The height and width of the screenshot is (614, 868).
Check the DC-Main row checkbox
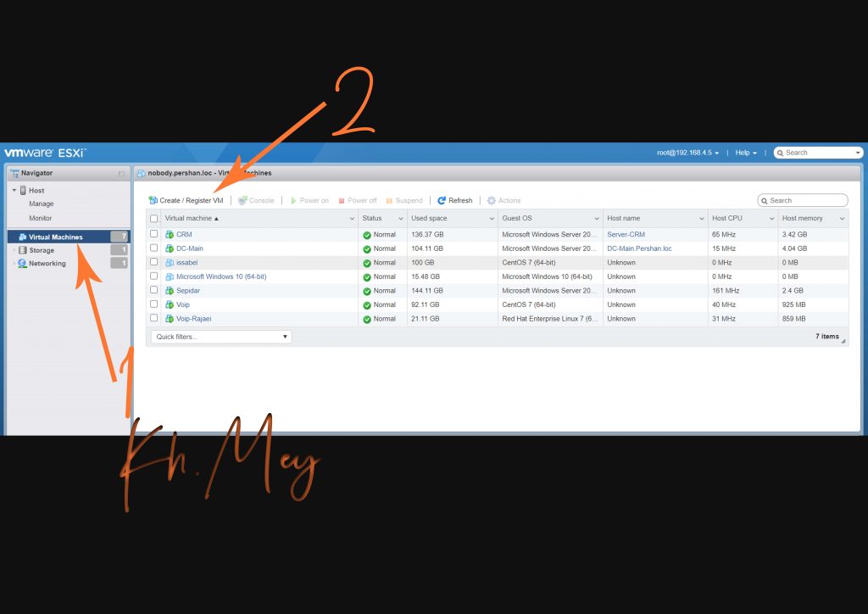click(154, 248)
